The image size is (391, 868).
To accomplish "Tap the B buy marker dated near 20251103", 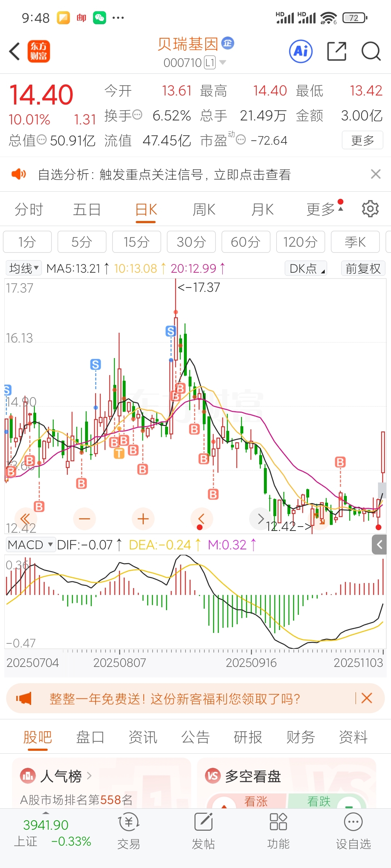I will click(340, 462).
